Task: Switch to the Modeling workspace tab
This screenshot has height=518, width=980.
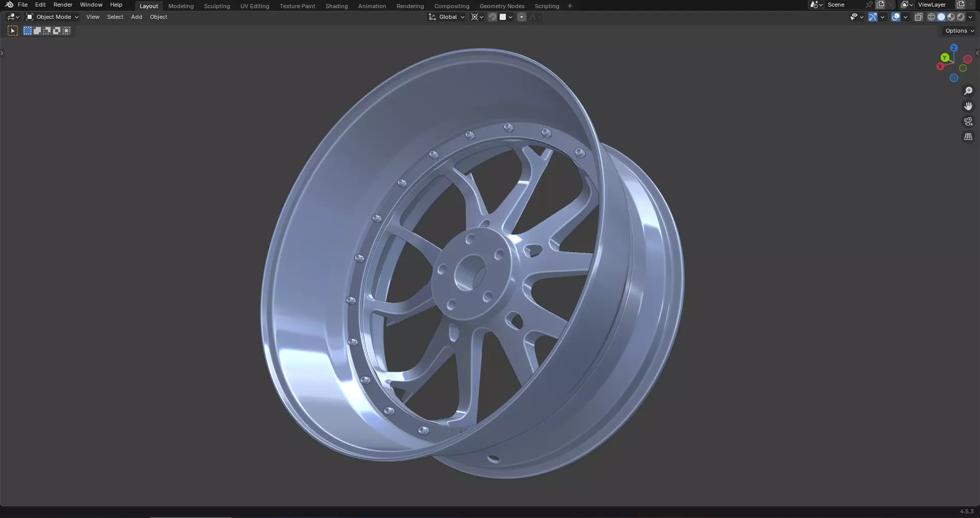Action: (x=181, y=6)
